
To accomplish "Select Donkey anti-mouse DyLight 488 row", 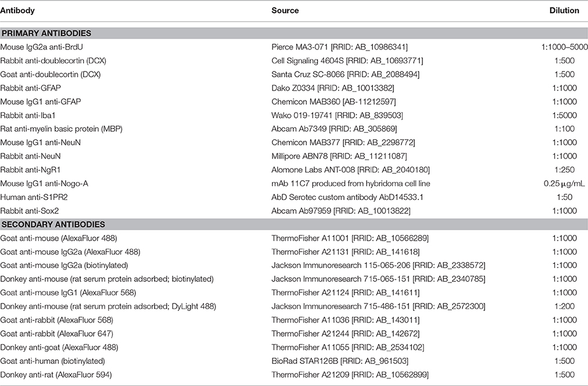I will click(x=294, y=306).
